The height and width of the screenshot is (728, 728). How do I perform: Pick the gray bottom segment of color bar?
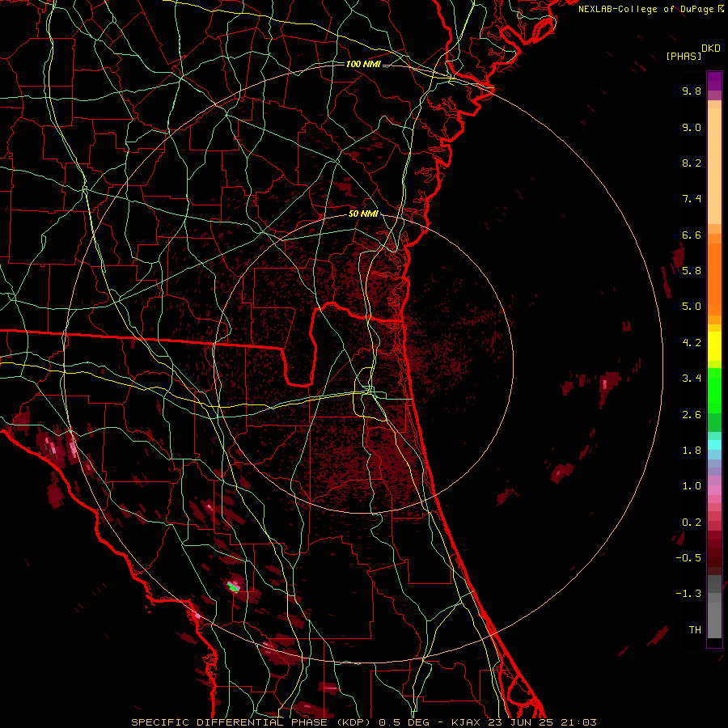[714, 616]
